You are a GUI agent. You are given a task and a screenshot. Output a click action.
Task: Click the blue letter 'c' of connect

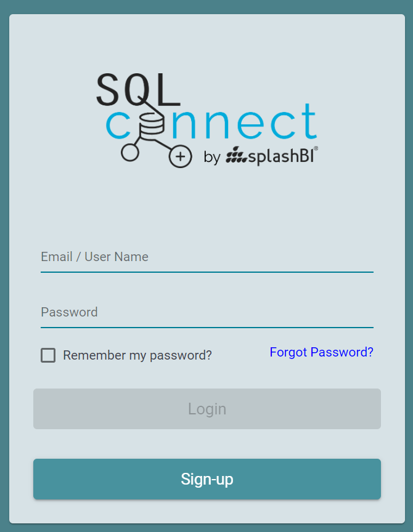point(118,125)
